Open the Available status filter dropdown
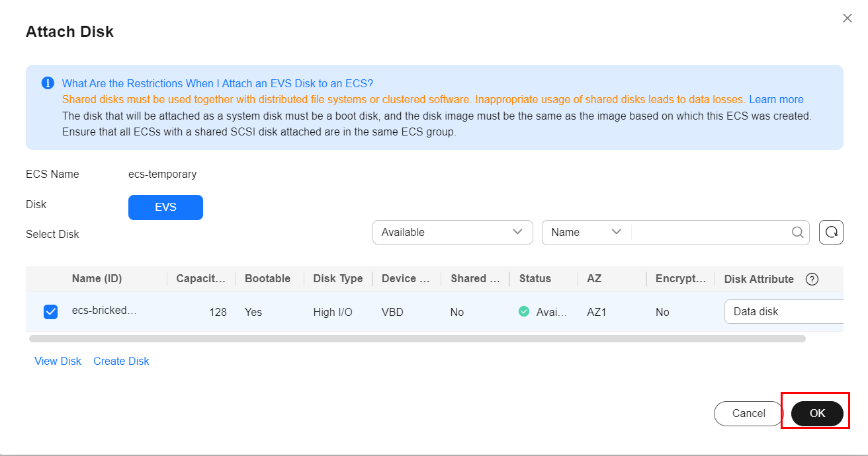This screenshot has height=456, width=868. pyautogui.click(x=453, y=233)
